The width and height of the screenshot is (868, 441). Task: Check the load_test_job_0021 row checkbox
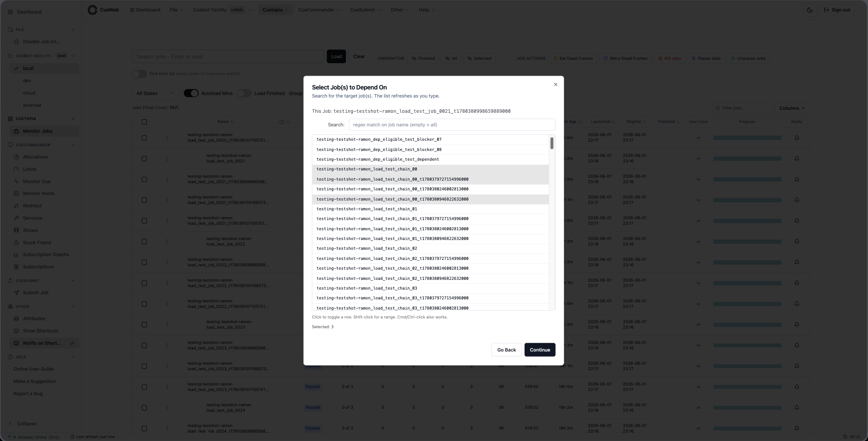click(x=144, y=159)
